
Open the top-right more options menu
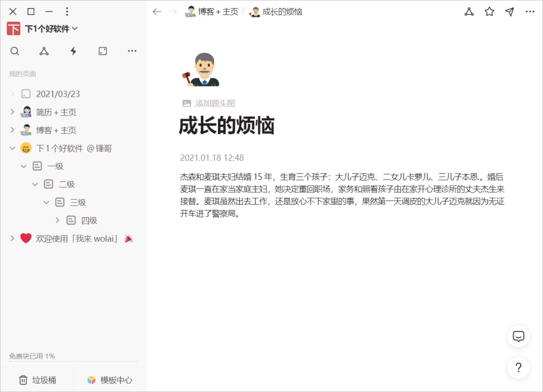(x=529, y=11)
